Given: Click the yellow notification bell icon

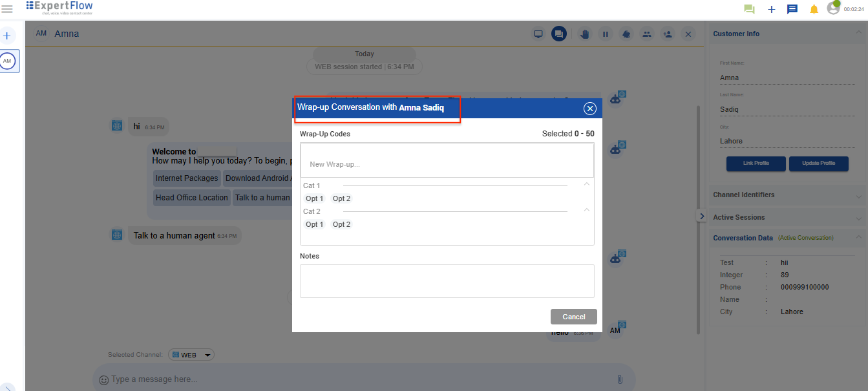Looking at the screenshot, I should (x=814, y=9).
